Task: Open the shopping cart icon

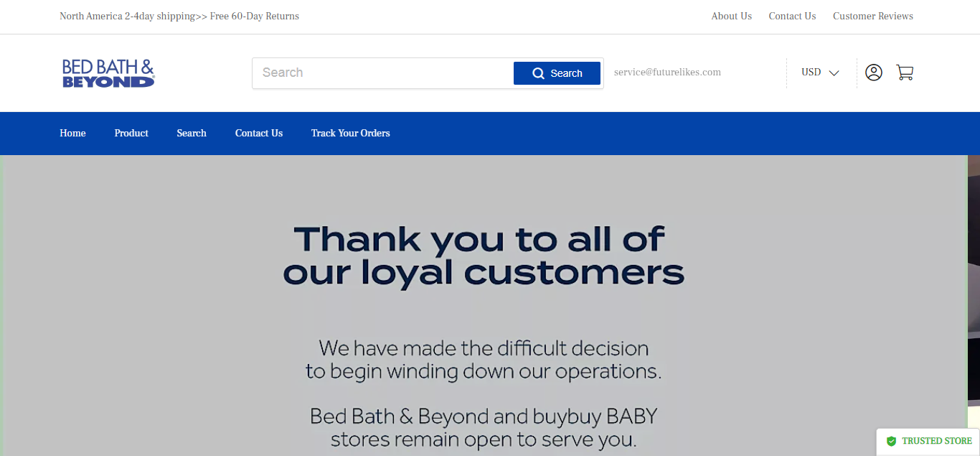Action: [x=905, y=73]
